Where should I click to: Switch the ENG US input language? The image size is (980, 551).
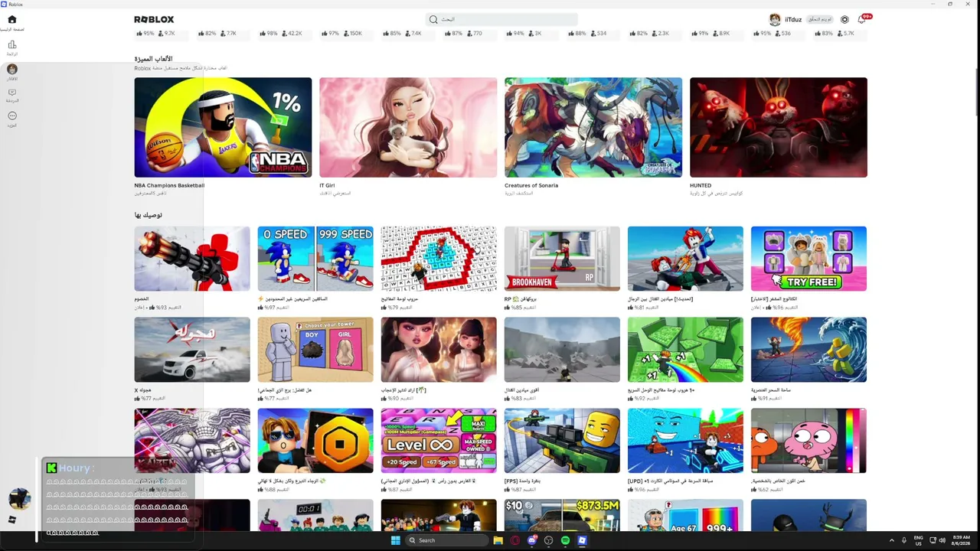pyautogui.click(x=919, y=540)
